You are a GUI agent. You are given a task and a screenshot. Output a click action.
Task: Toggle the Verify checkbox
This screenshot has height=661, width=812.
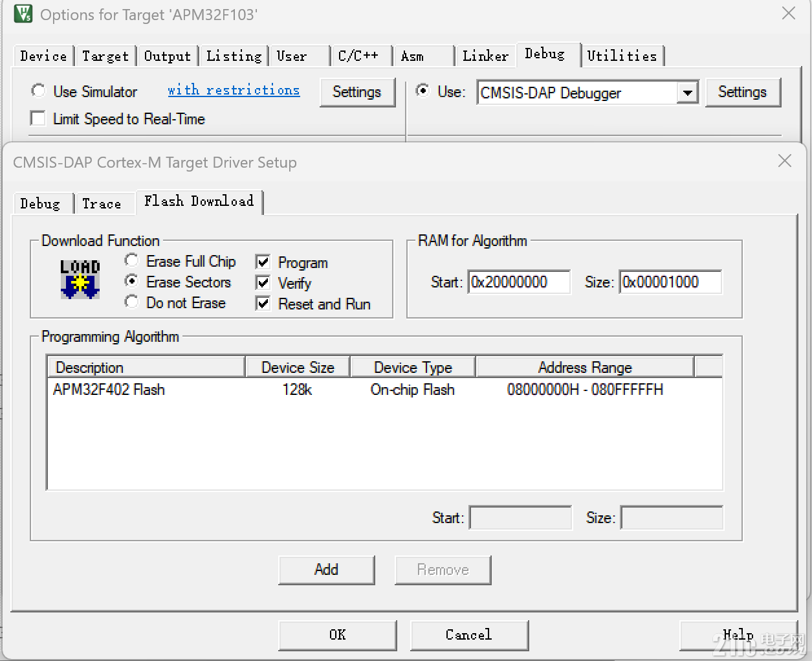pos(263,283)
